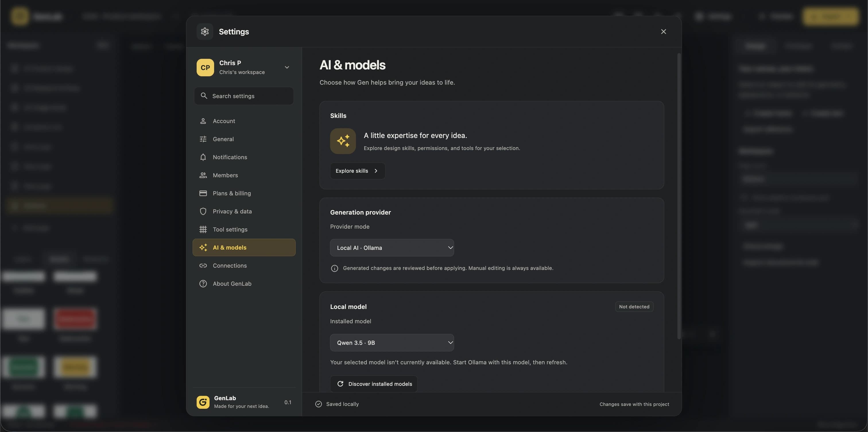Click the Notifications bell icon
Screen dimensions: 868x432
tap(203, 157)
